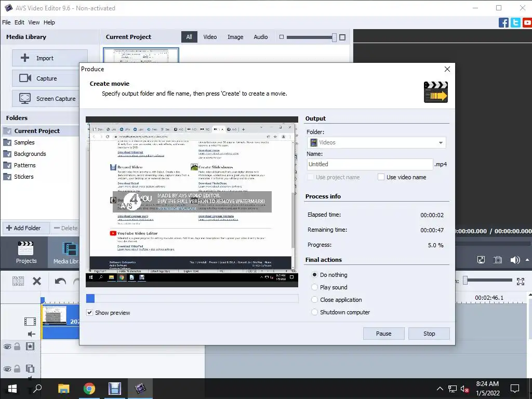Click the timeline delete X icon
The width and height of the screenshot is (532, 399).
[37, 281]
